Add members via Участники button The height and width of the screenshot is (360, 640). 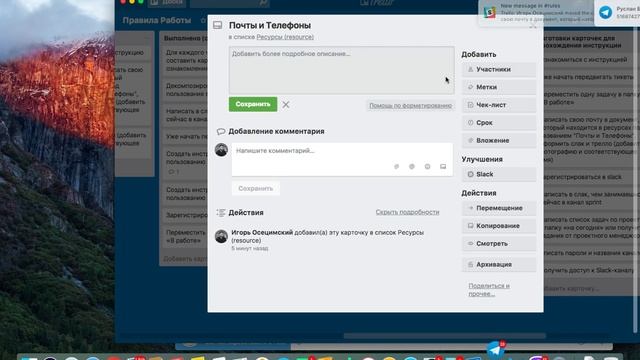pyautogui.click(x=499, y=69)
